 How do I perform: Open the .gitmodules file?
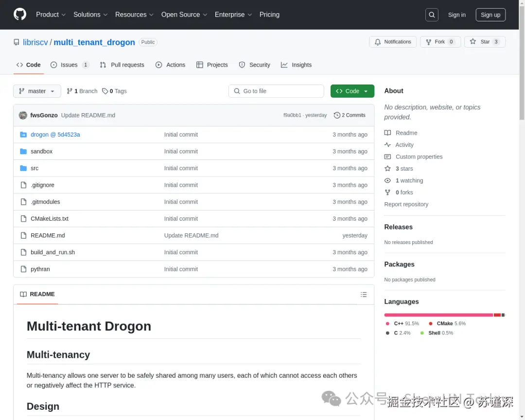45,202
